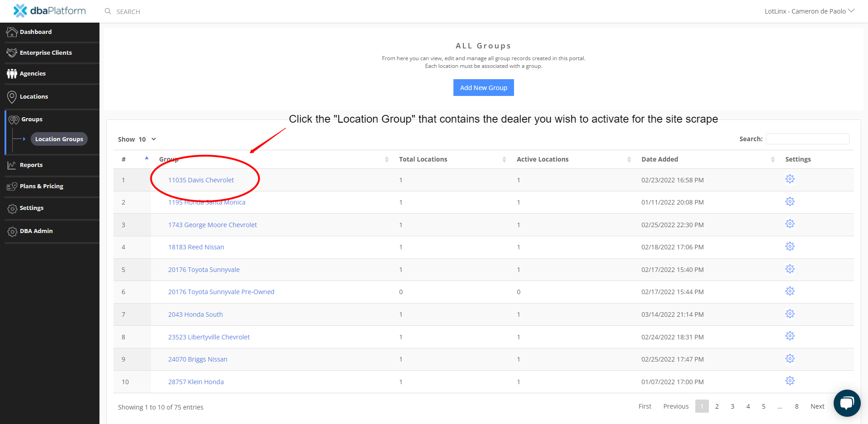Go to pagination page 5

(764, 406)
